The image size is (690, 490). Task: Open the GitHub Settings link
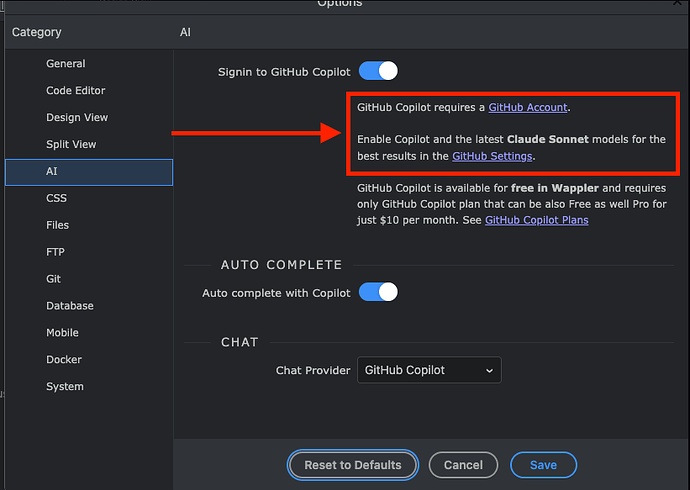tap(492, 156)
